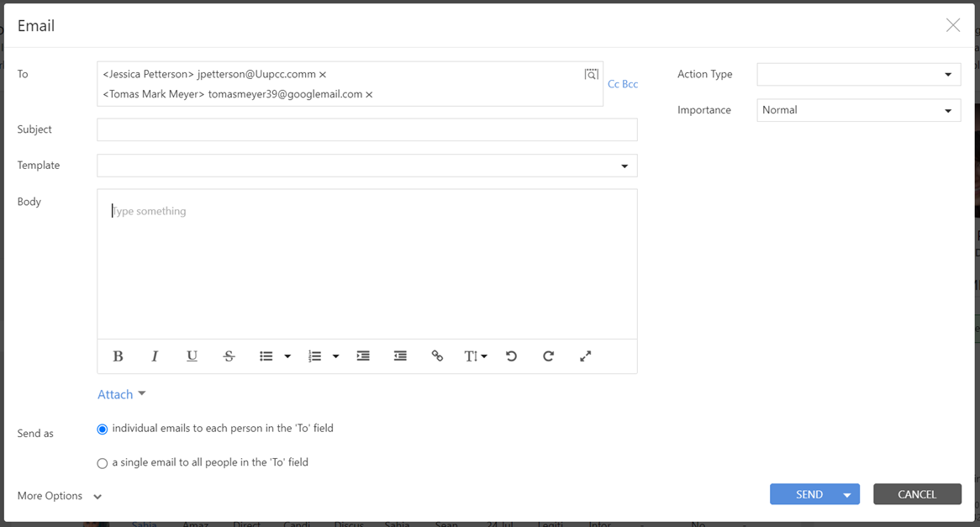Click into the email Body text area
Viewport: 980px width, 527px height.
(x=367, y=264)
